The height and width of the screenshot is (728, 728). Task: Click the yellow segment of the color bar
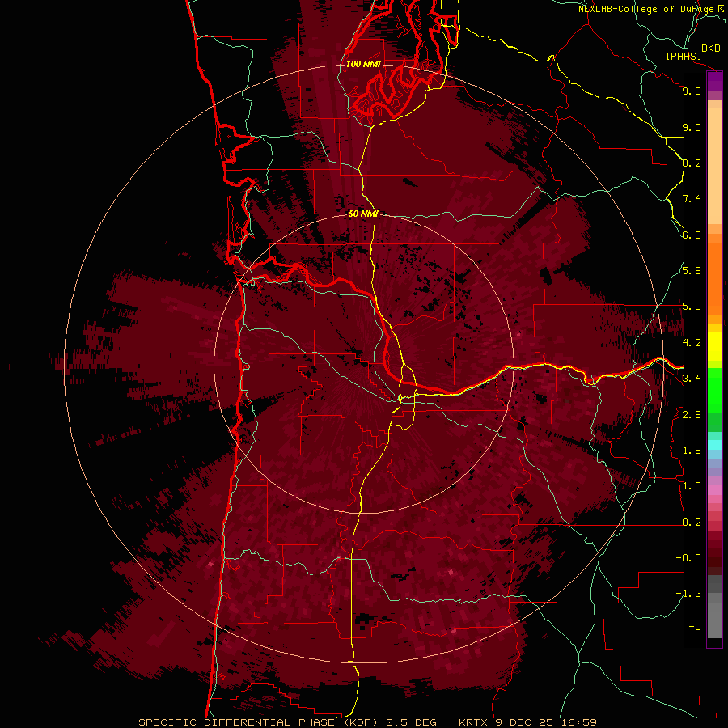pos(714,346)
